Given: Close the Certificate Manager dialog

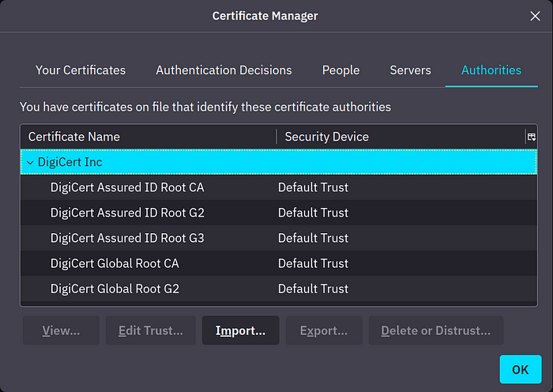Looking at the screenshot, I should [535, 16].
